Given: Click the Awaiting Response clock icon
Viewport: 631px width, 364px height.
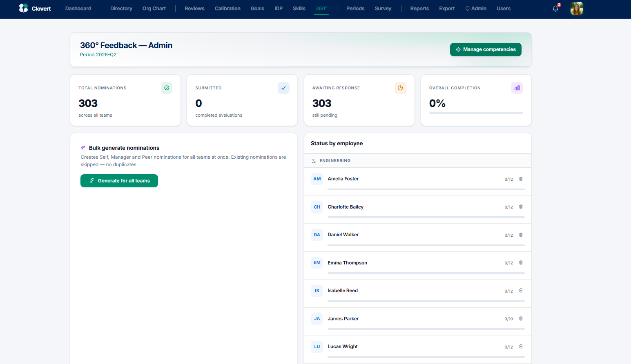Looking at the screenshot, I should coord(400,88).
